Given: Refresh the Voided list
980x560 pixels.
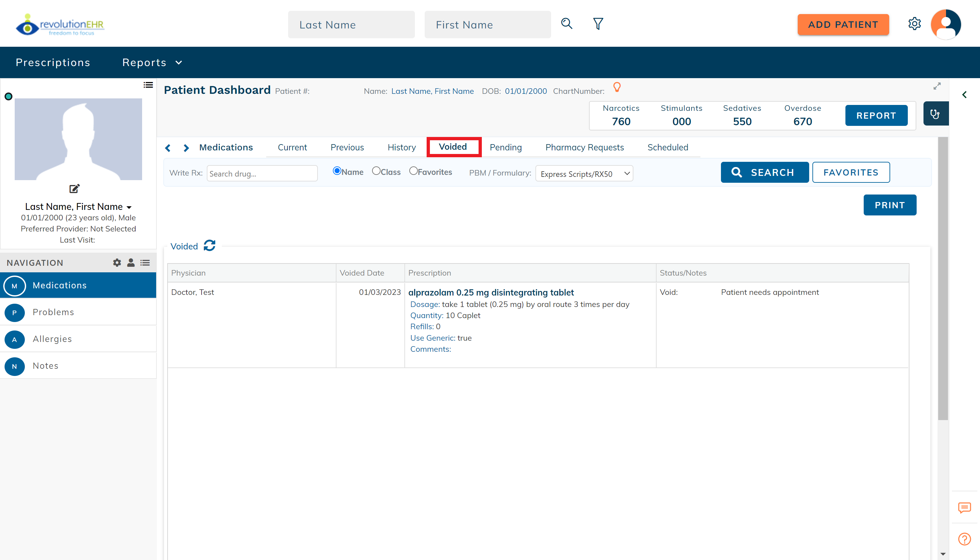Looking at the screenshot, I should [209, 246].
